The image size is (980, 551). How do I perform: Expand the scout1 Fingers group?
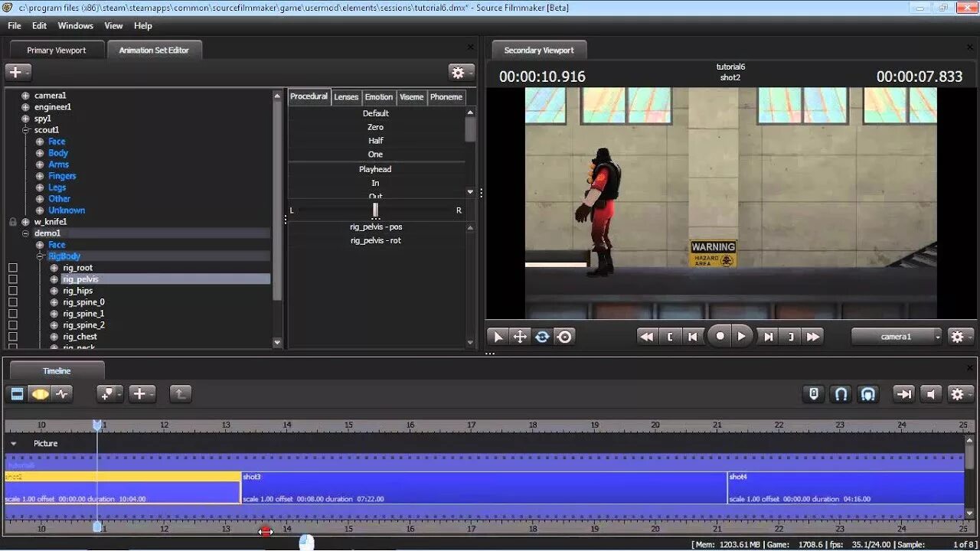(40, 176)
